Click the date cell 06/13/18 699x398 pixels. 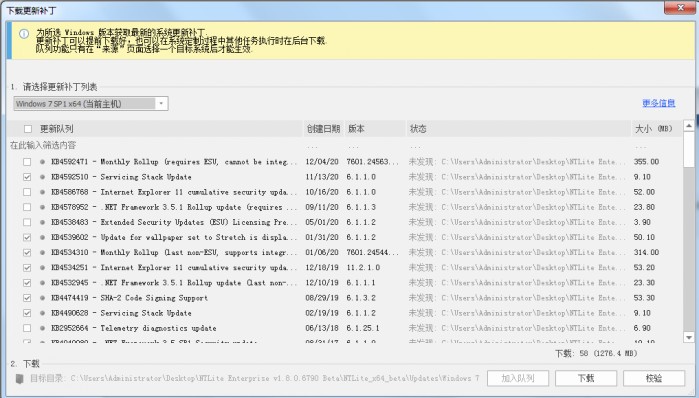click(322, 328)
